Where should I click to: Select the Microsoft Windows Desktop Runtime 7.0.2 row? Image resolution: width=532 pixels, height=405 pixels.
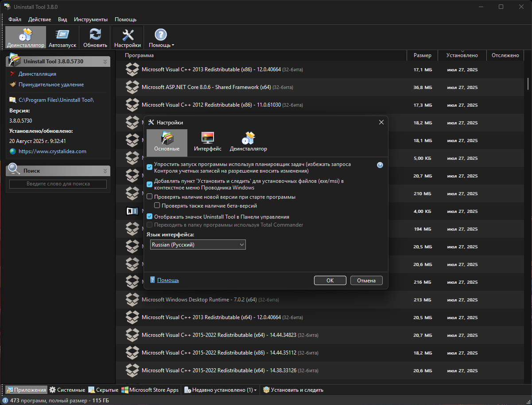[x=320, y=300]
